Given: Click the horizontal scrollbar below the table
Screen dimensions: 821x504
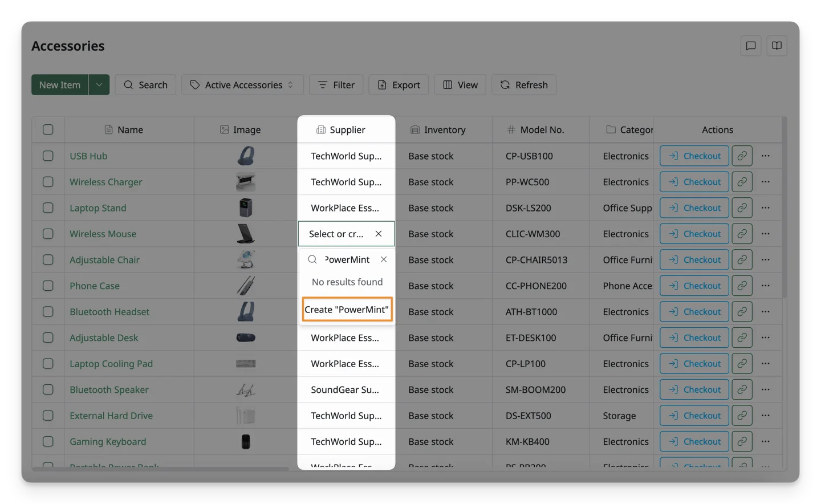Looking at the screenshot, I should coord(160,469).
